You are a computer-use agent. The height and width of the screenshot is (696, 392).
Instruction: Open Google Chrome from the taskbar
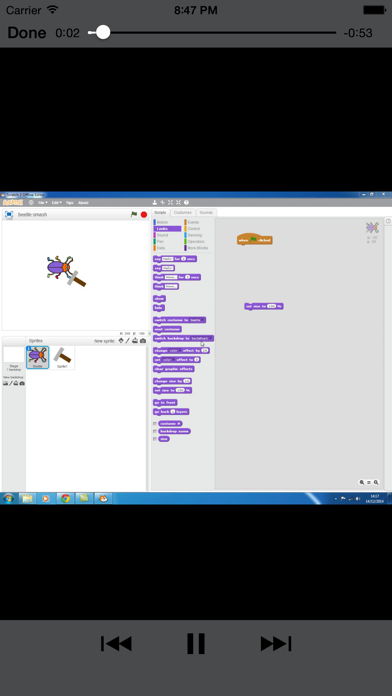pyautogui.click(x=65, y=498)
